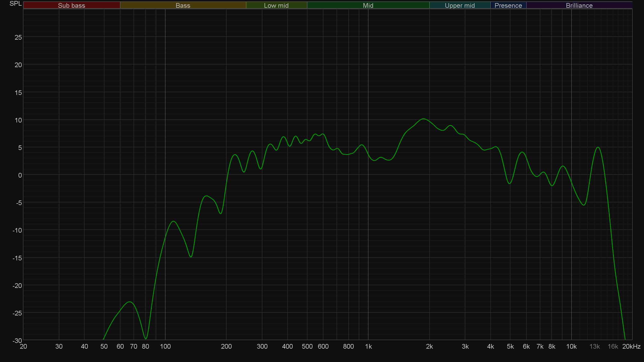The height and width of the screenshot is (362, 644).
Task: Select the Bass frequency band bar
Action: click(183, 5)
